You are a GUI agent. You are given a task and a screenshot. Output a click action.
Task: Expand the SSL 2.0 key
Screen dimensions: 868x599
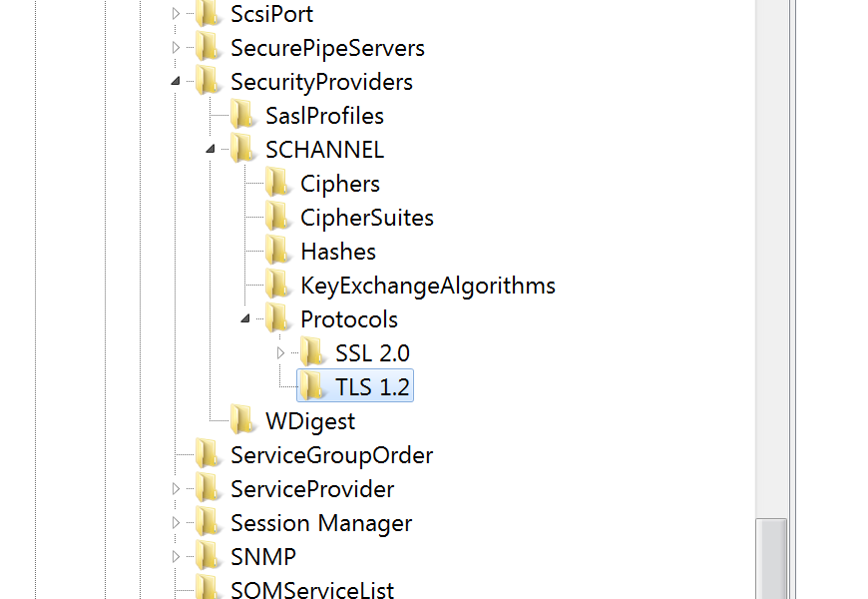280,353
